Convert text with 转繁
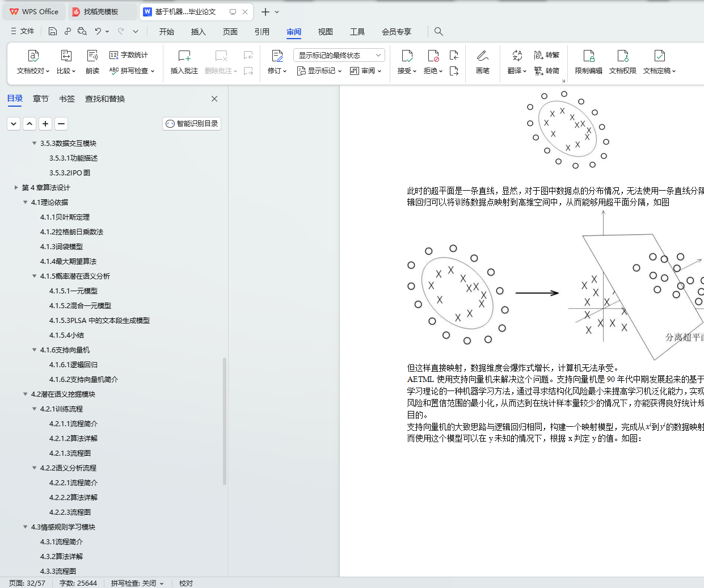The width and height of the screenshot is (704, 588). coord(547,55)
